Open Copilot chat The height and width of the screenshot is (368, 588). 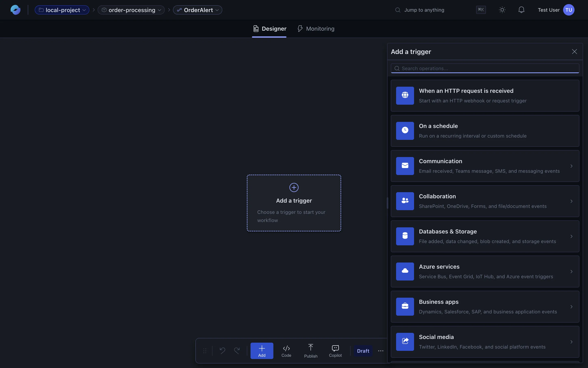(335, 351)
